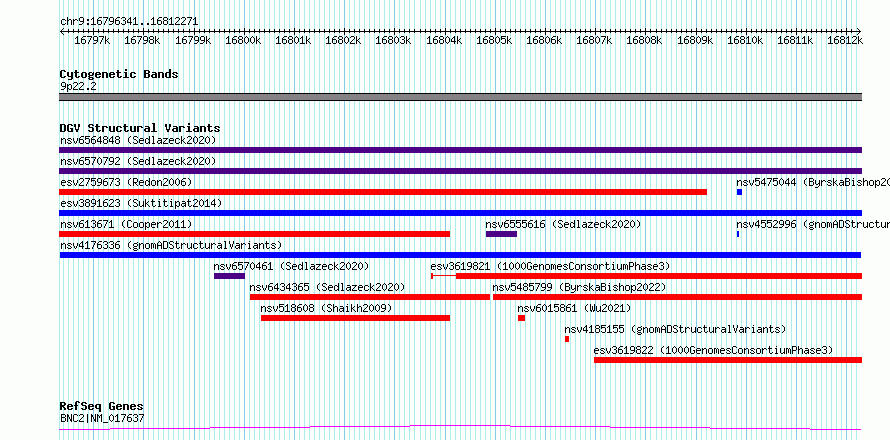Click the 16800k ruler tick label
Screen dimensions: 890x440
point(243,41)
